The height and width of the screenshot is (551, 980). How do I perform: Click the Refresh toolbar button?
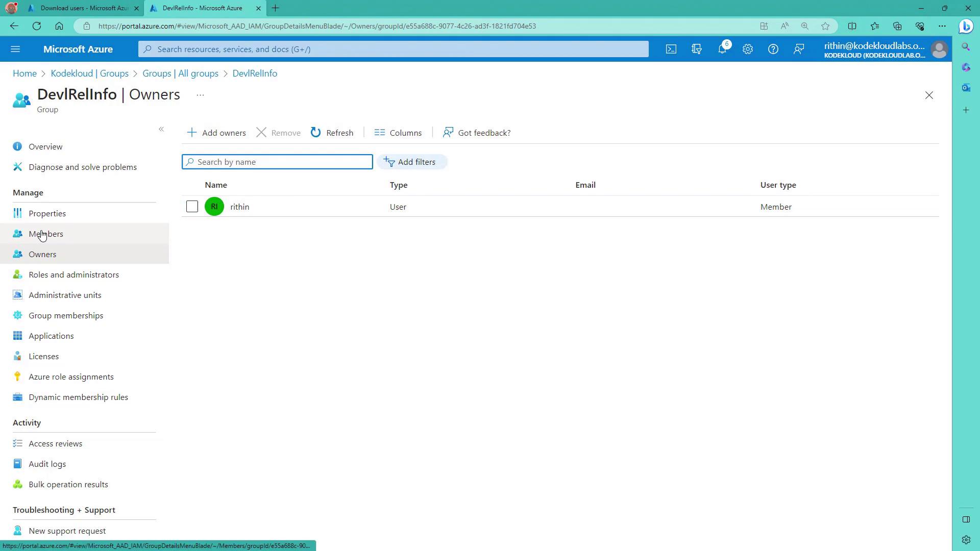[x=332, y=133]
